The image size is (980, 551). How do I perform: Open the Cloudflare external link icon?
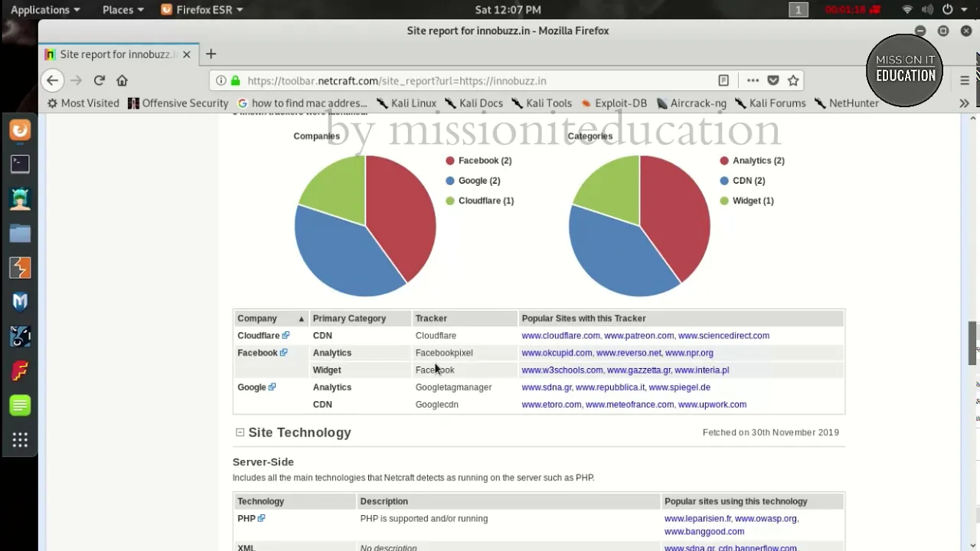point(286,335)
